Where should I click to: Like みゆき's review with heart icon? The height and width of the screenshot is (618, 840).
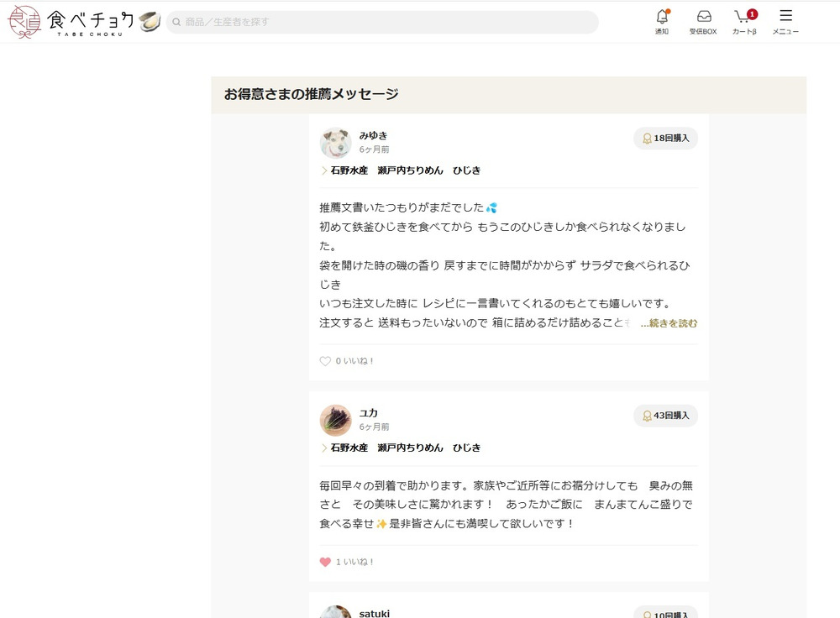tap(325, 361)
